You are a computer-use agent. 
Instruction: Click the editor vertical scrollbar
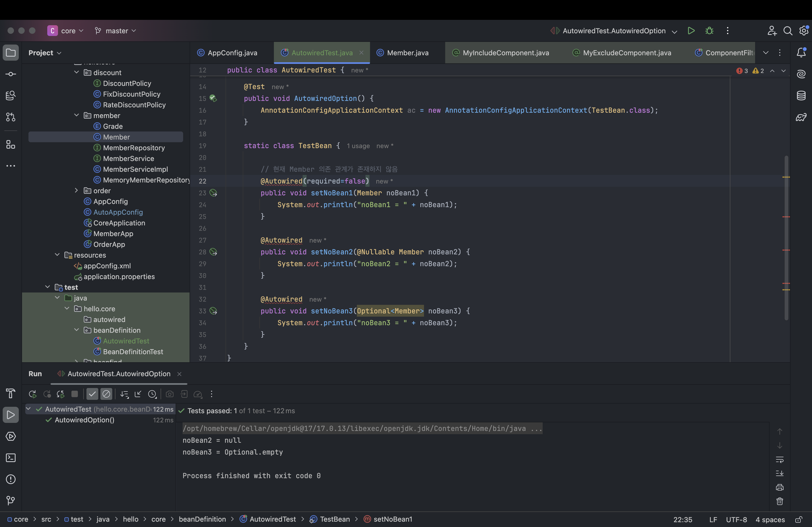coord(786,239)
